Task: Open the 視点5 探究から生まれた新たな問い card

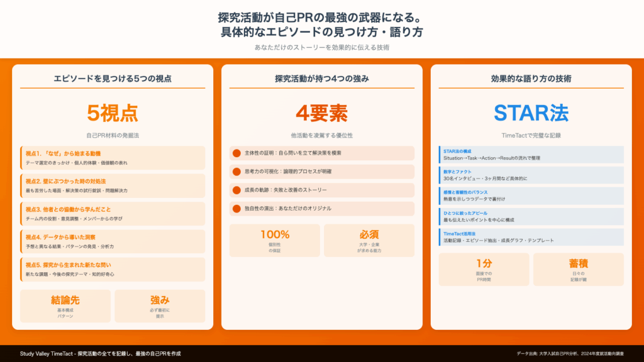Action: coord(113,269)
